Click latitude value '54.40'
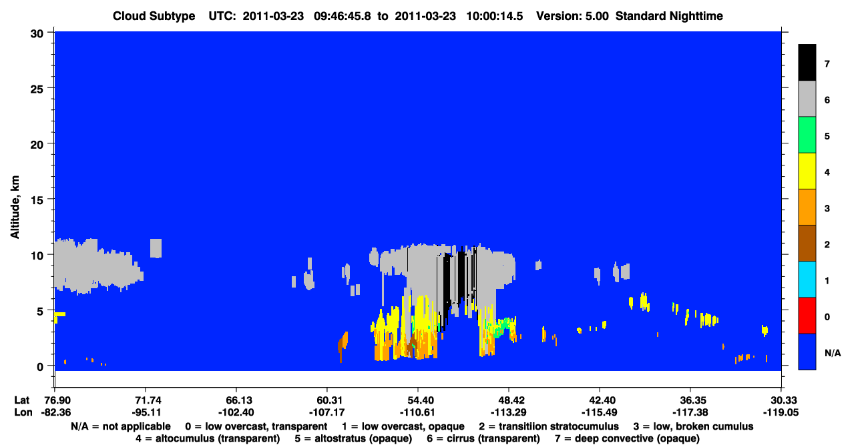 pyautogui.click(x=418, y=400)
